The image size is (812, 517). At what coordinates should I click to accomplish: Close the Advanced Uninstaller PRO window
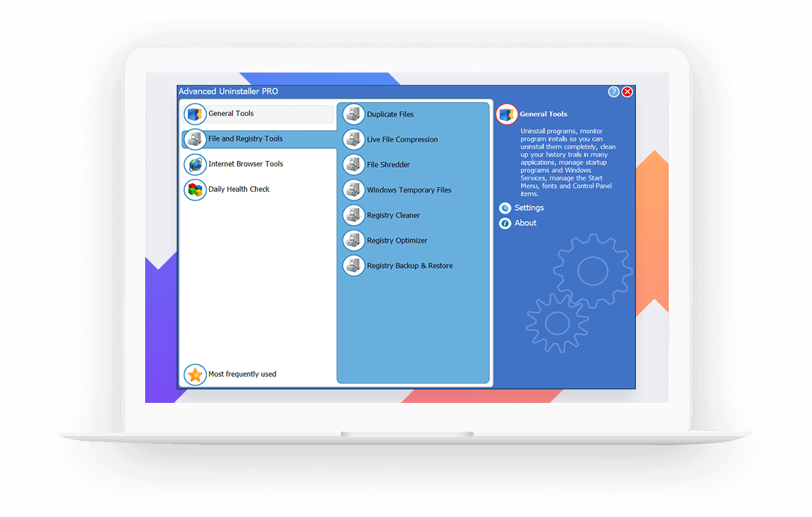[x=627, y=92]
